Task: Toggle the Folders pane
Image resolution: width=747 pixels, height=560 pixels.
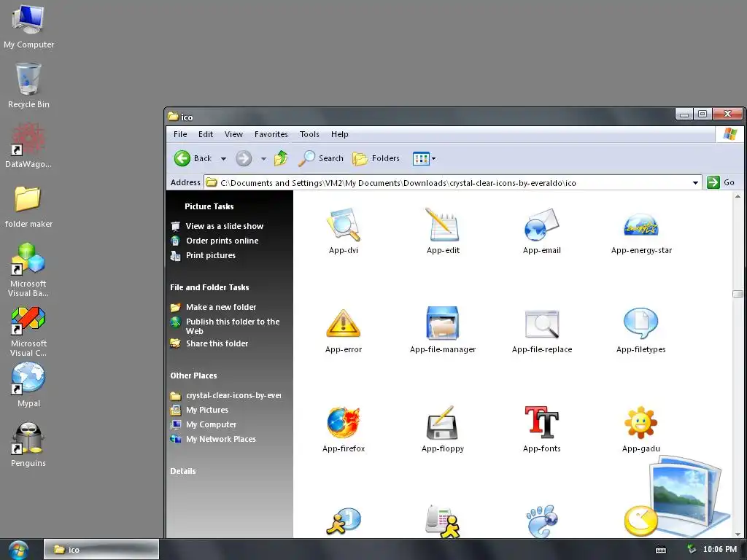Action: (x=376, y=158)
